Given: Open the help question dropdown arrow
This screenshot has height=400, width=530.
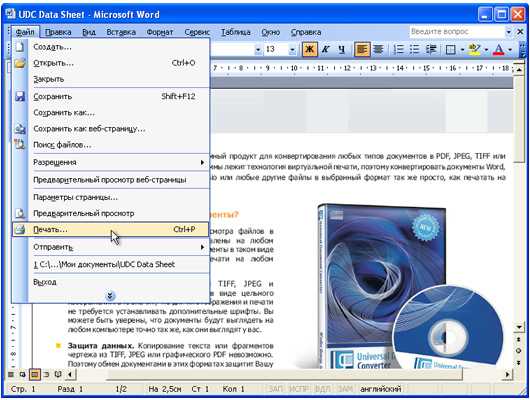Looking at the screenshot, I should tap(509, 32).
